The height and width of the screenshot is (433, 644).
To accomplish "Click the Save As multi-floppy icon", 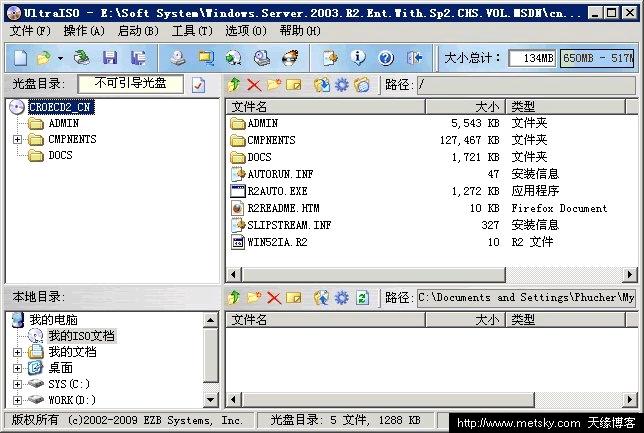I will click(138, 58).
